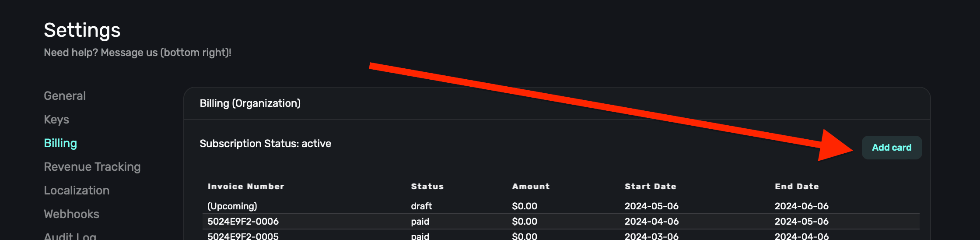Click the Start Date column header
The image size is (980, 240).
coord(650,187)
